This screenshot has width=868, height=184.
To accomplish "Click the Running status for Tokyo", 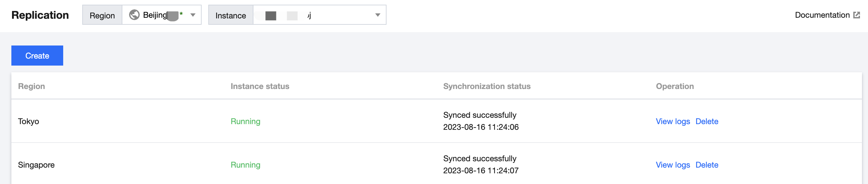I will pyautogui.click(x=245, y=121).
